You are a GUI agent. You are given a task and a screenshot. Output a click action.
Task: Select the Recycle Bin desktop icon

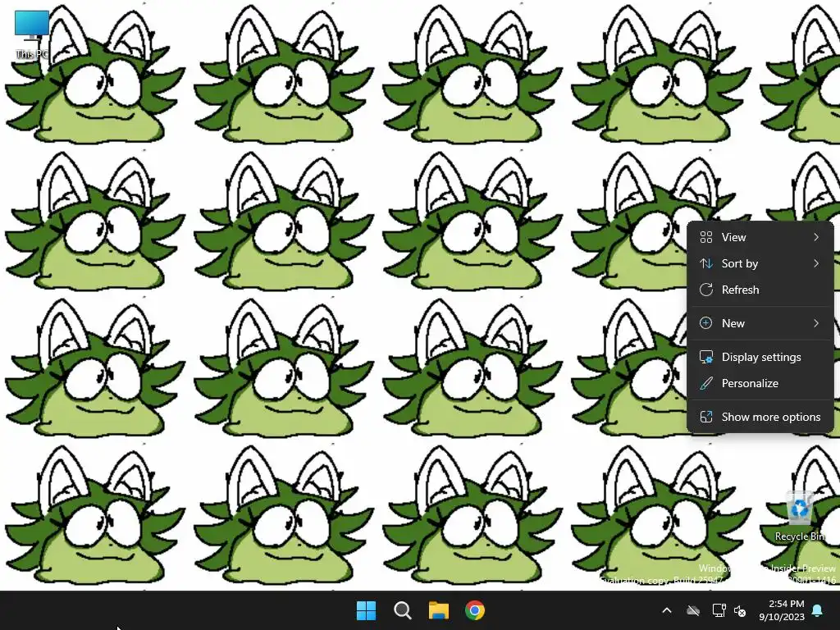pyautogui.click(x=799, y=515)
